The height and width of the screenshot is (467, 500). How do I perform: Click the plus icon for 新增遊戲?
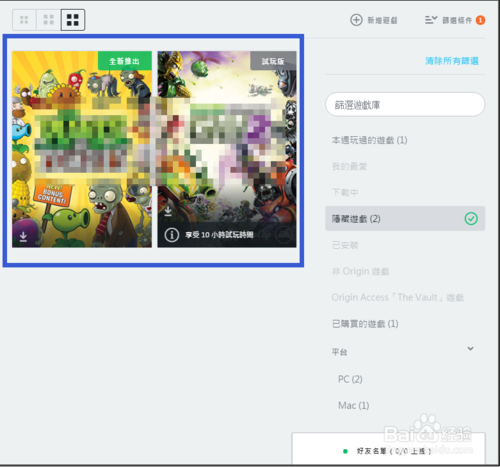pyautogui.click(x=356, y=20)
